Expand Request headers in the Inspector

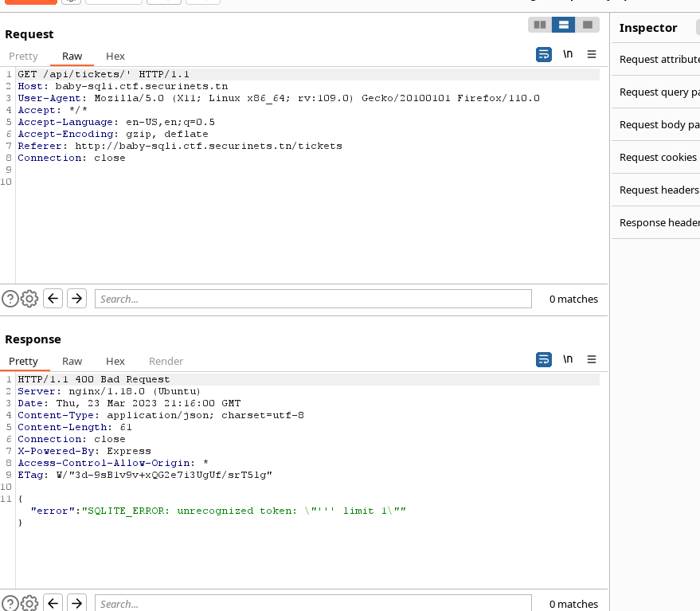pyautogui.click(x=656, y=190)
